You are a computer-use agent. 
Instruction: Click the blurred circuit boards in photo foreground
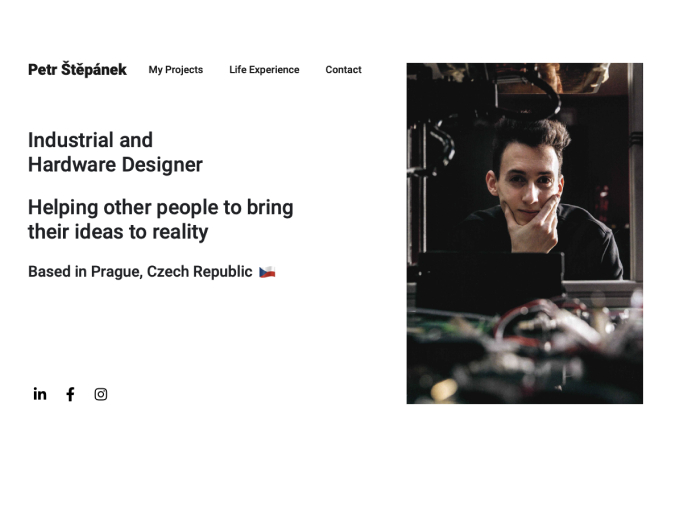(525, 353)
